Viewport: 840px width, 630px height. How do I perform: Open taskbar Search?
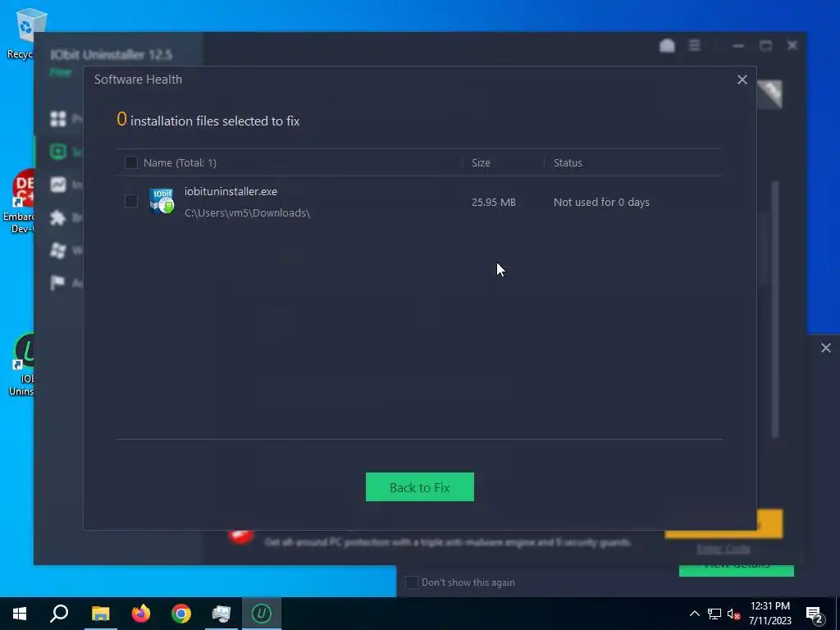[x=59, y=614]
